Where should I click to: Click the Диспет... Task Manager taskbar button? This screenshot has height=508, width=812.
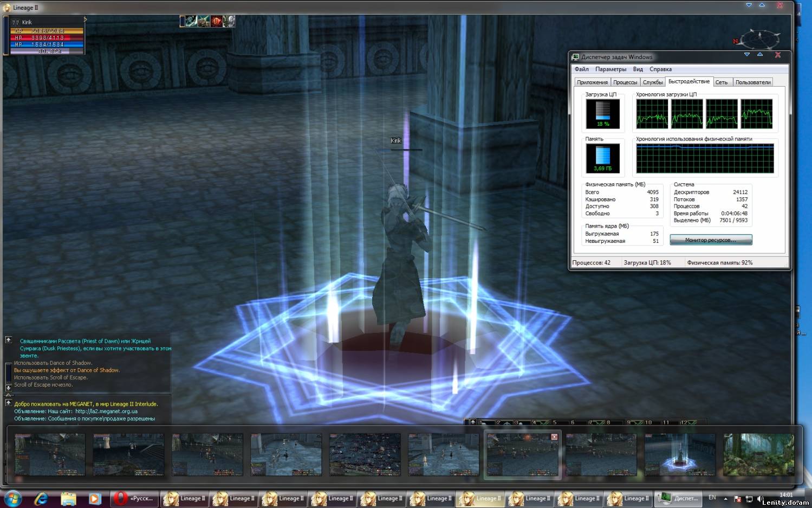click(x=678, y=498)
